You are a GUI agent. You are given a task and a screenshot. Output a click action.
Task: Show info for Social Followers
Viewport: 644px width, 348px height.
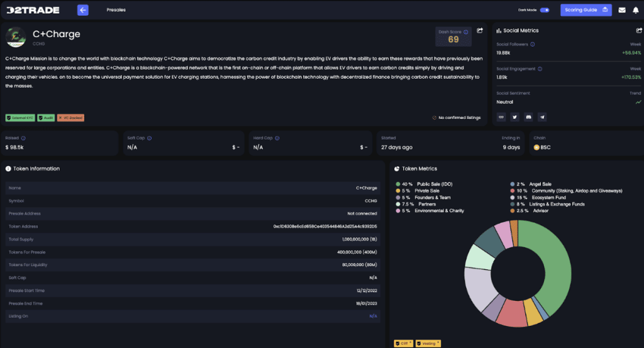click(533, 45)
